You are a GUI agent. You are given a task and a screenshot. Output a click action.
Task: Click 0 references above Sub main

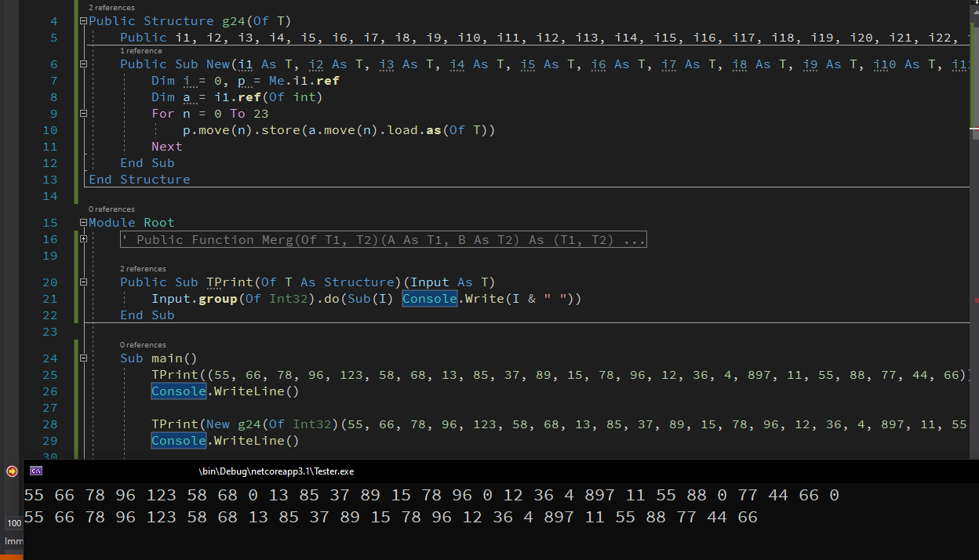(142, 344)
